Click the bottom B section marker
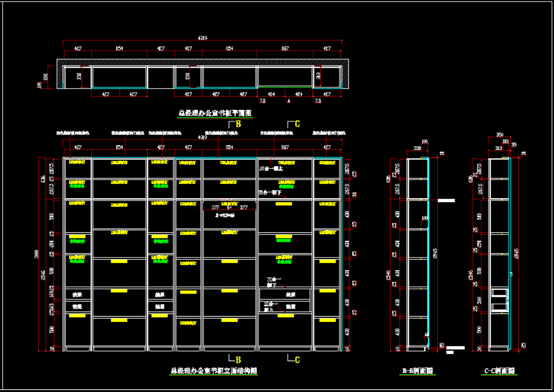554x392 pixels. tap(238, 360)
